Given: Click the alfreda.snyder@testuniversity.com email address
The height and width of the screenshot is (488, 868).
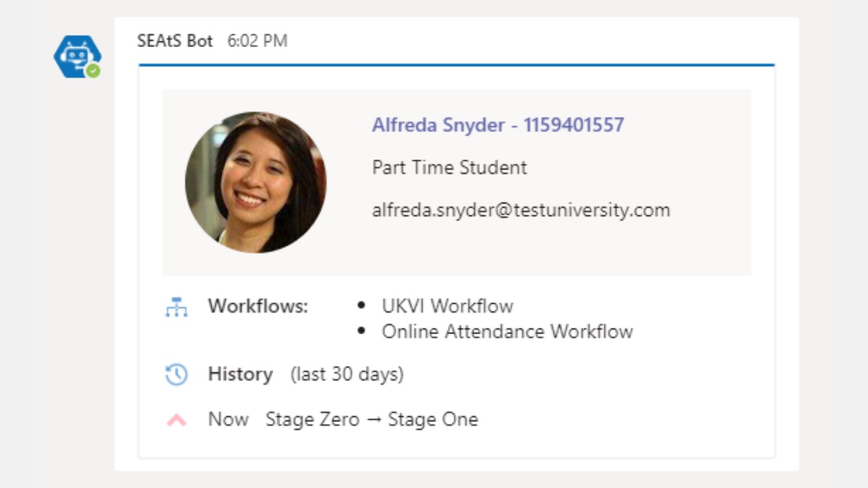Looking at the screenshot, I should pos(520,210).
